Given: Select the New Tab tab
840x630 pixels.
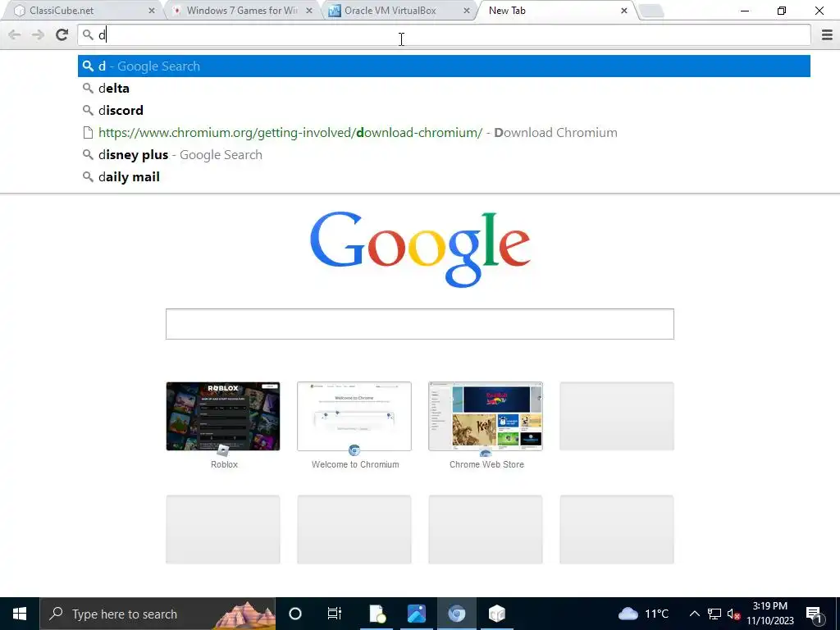Looking at the screenshot, I should pyautogui.click(x=555, y=11).
